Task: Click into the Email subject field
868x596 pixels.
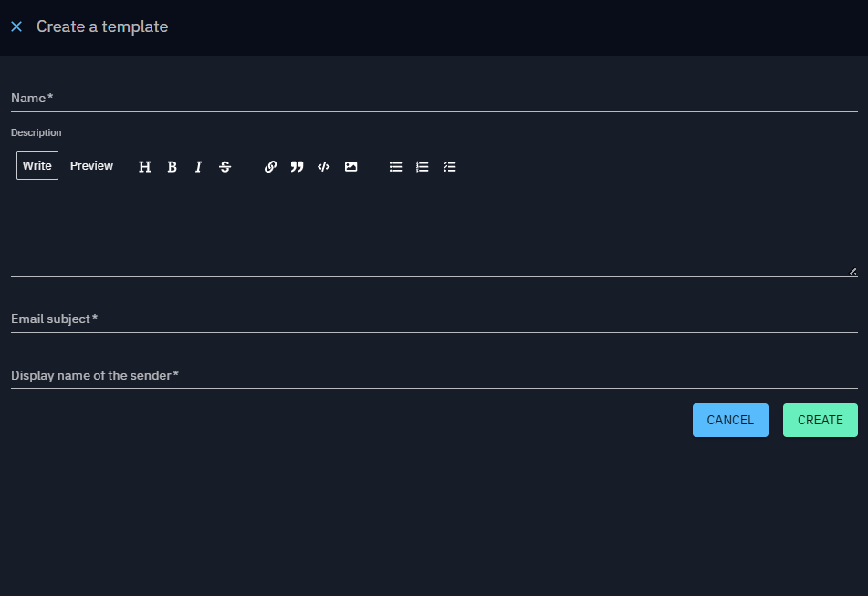Action: tap(434, 319)
